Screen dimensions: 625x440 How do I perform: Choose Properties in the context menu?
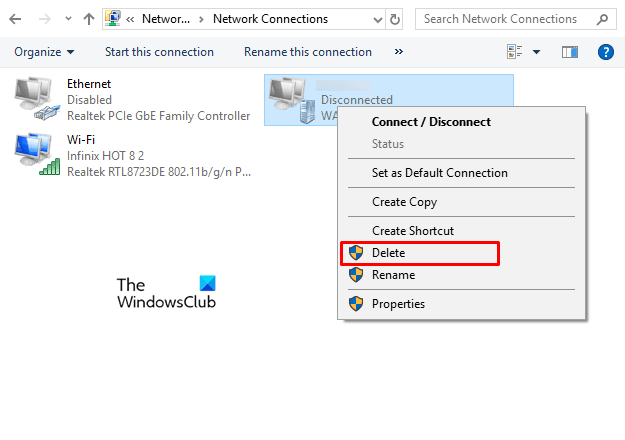[398, 304]
